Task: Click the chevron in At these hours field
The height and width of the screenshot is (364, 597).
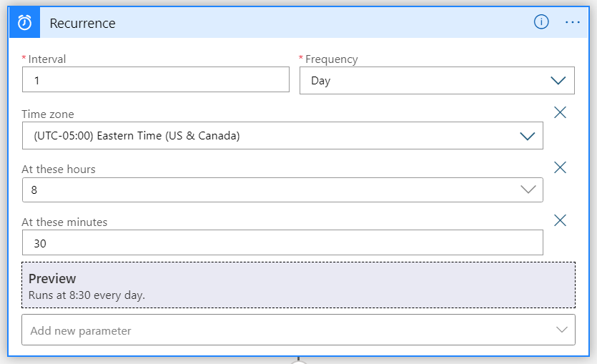Action: 528,190
